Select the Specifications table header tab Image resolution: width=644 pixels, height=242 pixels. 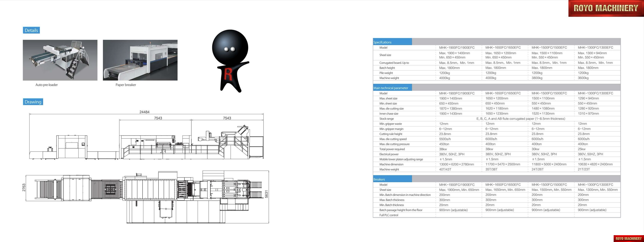click(x=392, y=42)
